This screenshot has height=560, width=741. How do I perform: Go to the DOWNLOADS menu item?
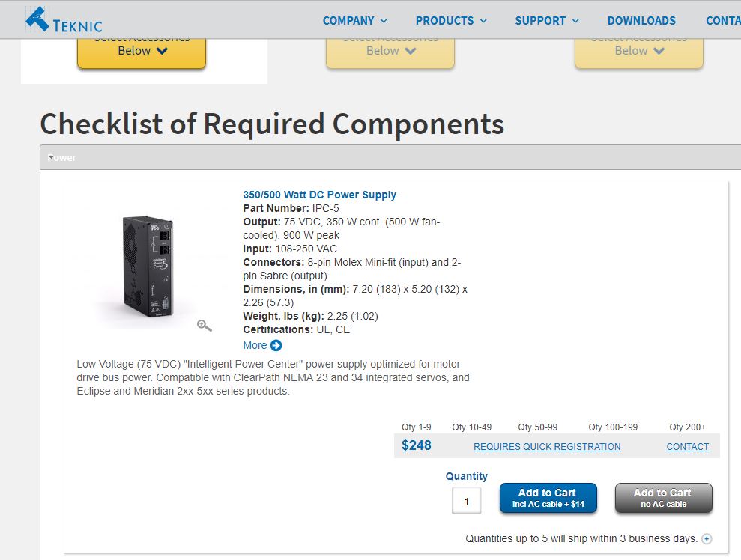point(641,21)
